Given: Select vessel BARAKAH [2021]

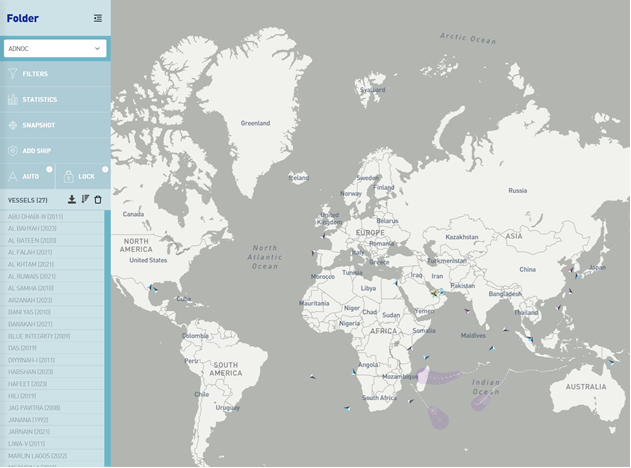Looking at the screenshot, I should [52, 324].
